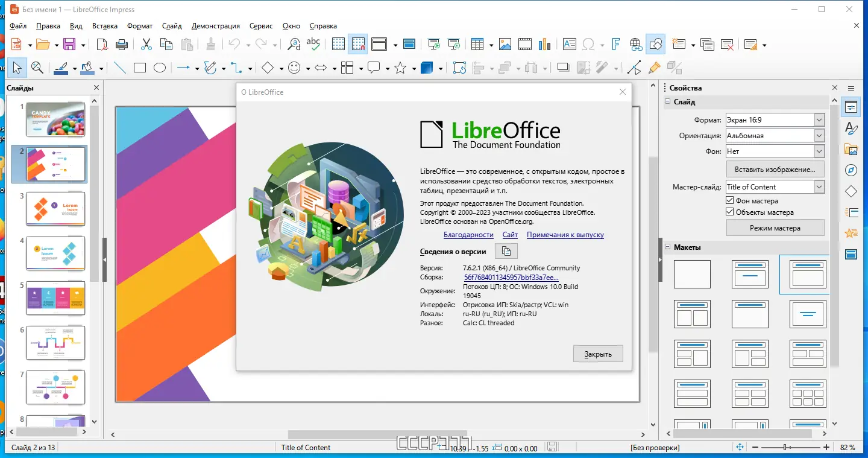Click the zoom slider in status bar
This screenshot has width=868, height=458.
pyautogui.click(x=791, y=447)
